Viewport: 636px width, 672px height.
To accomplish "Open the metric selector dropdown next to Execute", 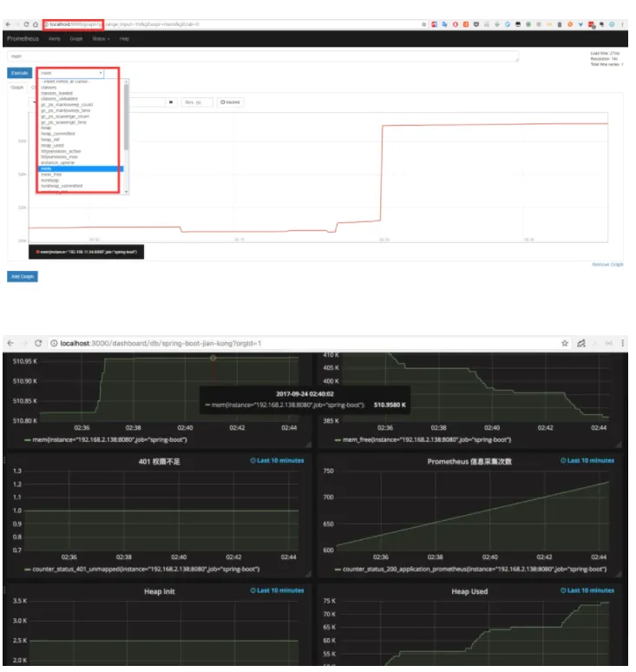I will [71, 73].
